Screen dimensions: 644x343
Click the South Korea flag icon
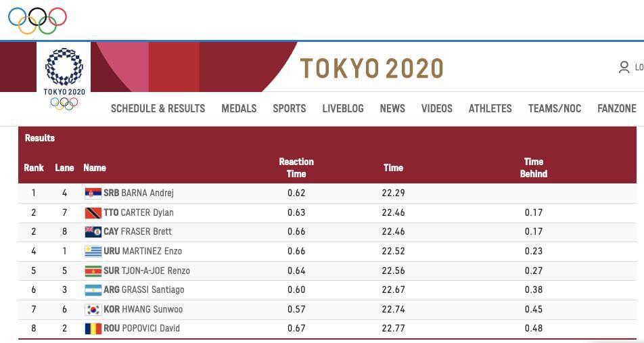tap(93, 309)
